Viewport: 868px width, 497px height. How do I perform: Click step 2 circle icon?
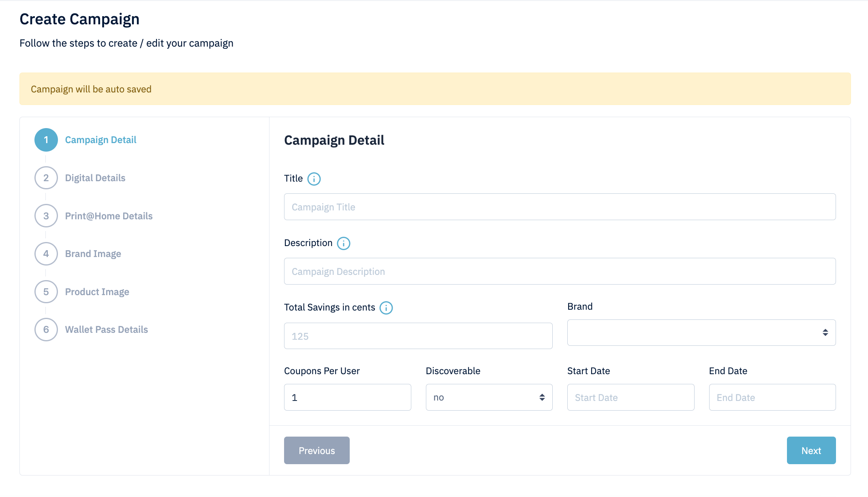tap(46, 178)
